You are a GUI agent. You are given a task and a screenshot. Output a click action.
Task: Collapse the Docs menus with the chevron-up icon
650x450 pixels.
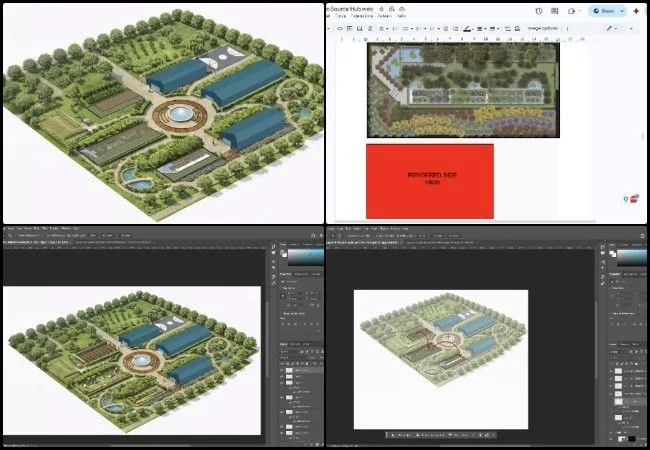[631, 29]
